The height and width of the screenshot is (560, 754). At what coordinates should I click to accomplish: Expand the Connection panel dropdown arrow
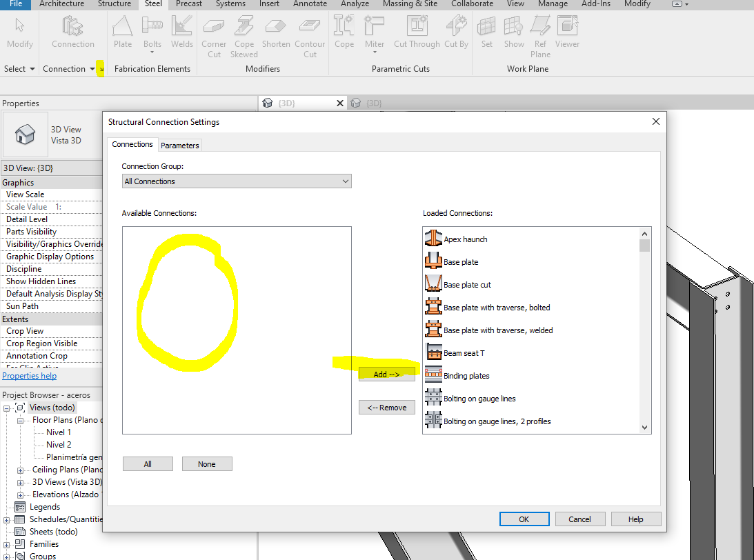(x=92, y=69)
